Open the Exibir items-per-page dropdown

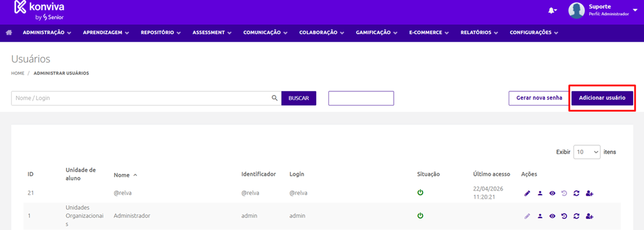(x=587, y=152)
